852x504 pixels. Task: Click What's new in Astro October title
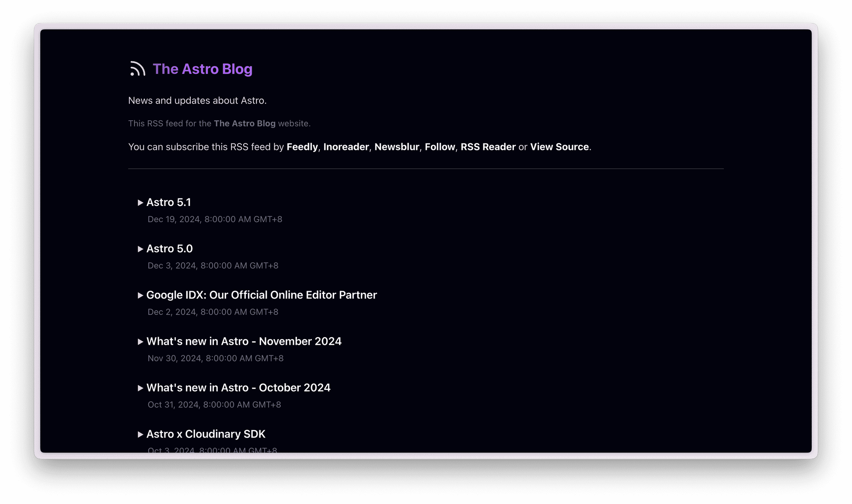(238, 388)
